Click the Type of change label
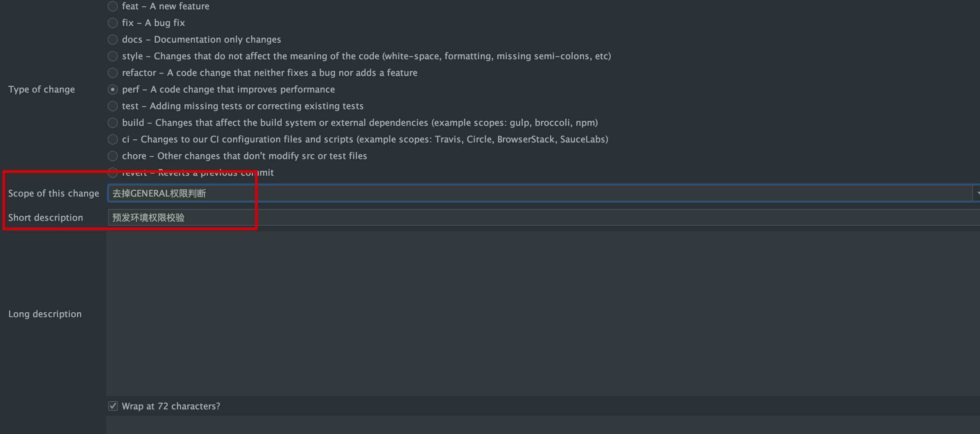The width and height of the screenshot is (980, 434). tap(42, 89)
